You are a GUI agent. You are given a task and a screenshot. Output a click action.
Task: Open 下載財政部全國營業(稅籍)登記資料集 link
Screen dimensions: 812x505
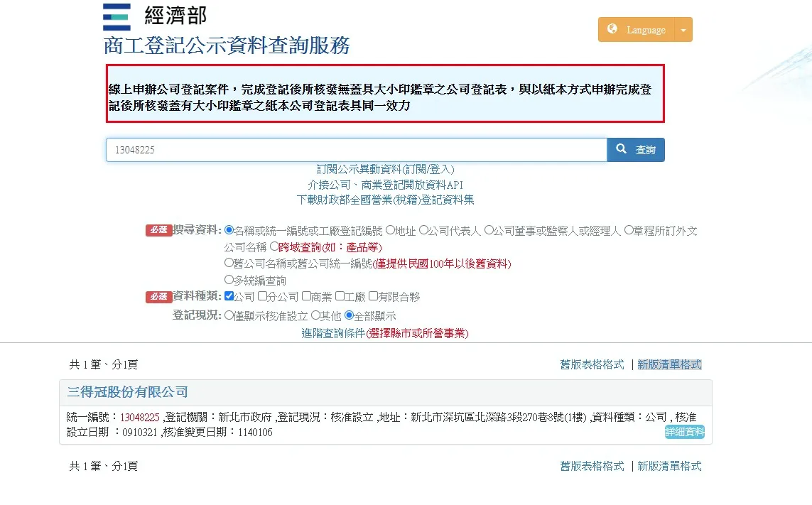(x=385, y=200)
